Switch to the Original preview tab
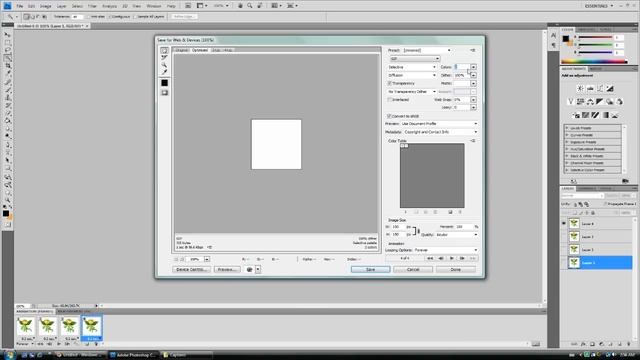The height and width of the screenshot is (360, 640). [x=181, y=50]
